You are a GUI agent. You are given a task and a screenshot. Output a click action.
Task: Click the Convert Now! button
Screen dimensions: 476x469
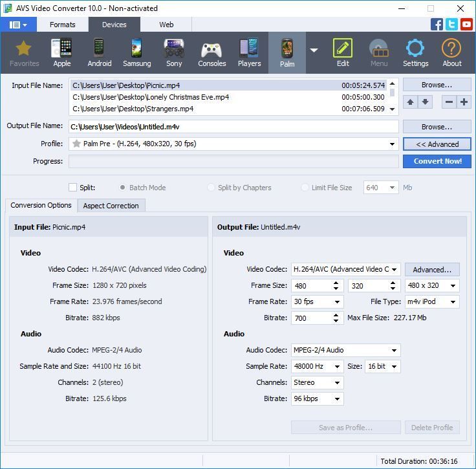tap(437, 161)
